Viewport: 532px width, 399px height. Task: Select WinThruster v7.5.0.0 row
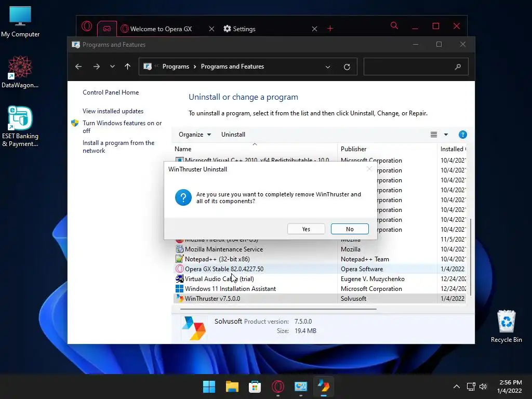[x=320, y=299]
